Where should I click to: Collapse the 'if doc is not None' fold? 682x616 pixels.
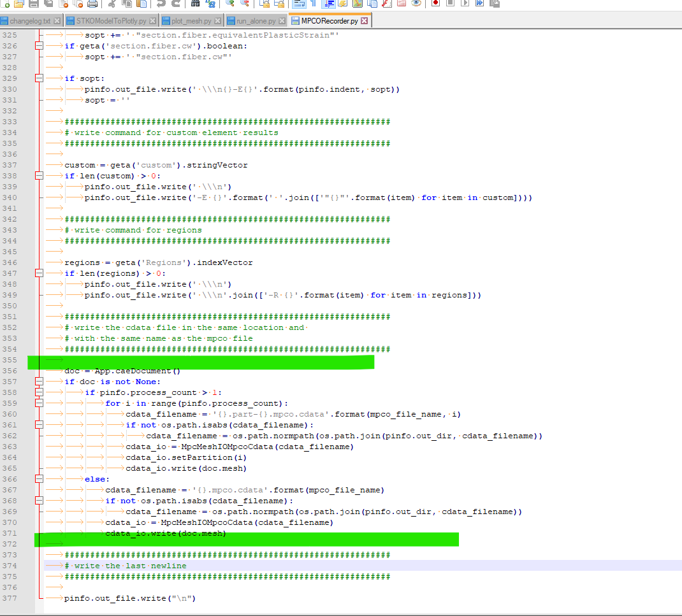39,381
